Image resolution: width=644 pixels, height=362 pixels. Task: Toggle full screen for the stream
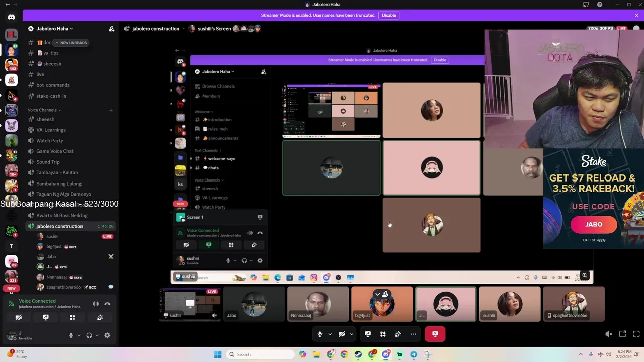(636, 334)
